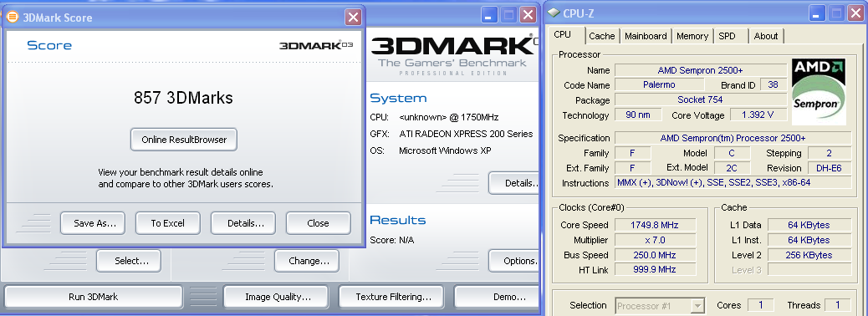
Task: Click the Close button in score dialog
Action: tap(319, 223)
